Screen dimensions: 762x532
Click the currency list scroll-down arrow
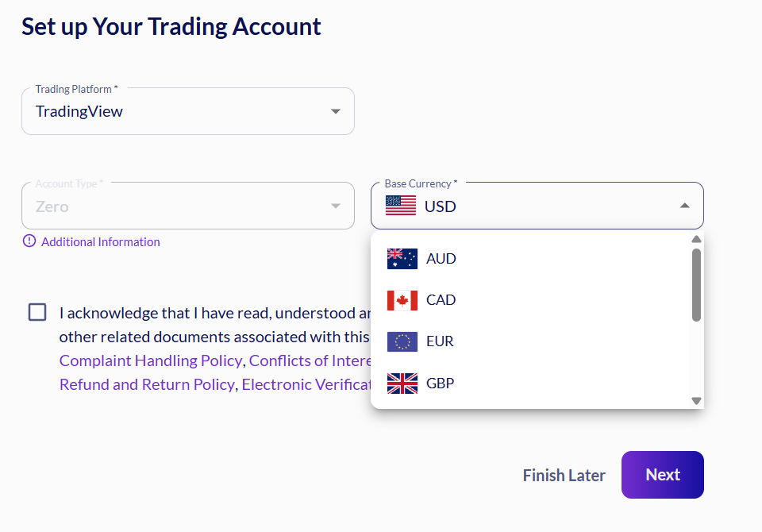click(696, 401)
